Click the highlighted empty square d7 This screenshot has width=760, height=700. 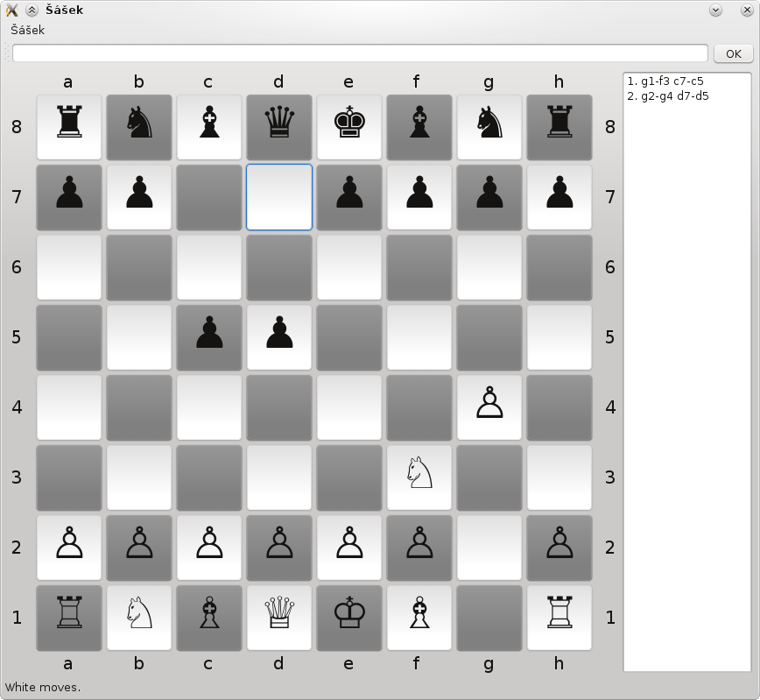pyautogui.click(x=279, y=197)
